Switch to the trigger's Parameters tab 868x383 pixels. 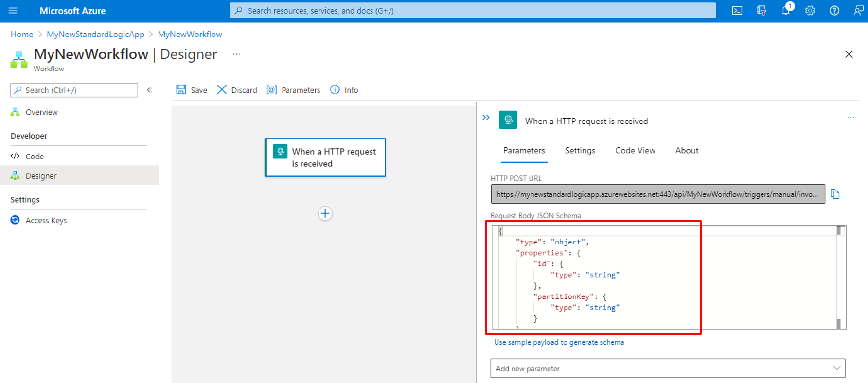(x=524, y=151)
